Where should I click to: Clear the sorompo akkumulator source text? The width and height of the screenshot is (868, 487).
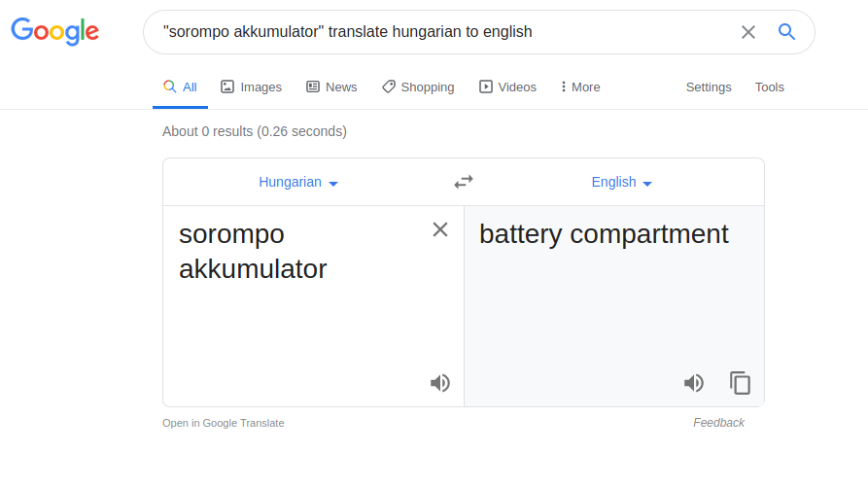tap(440, 229)
